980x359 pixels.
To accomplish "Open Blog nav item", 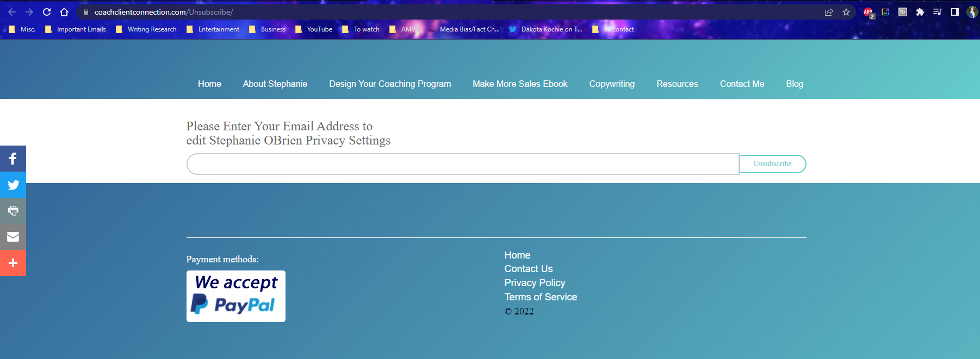I will point(795,84).
